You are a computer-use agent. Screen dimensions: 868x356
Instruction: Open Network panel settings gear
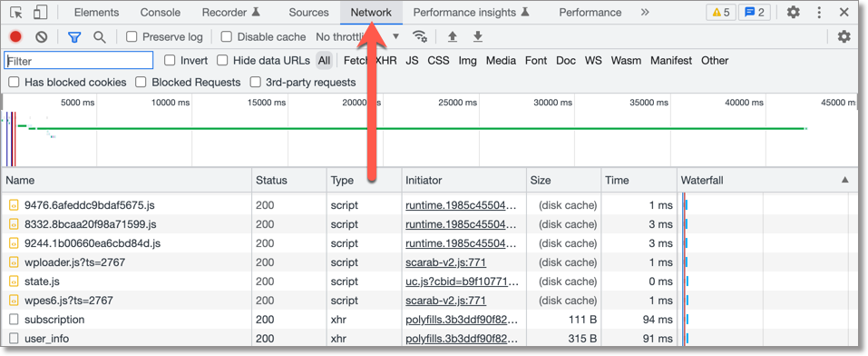click(x=844, y=37)
